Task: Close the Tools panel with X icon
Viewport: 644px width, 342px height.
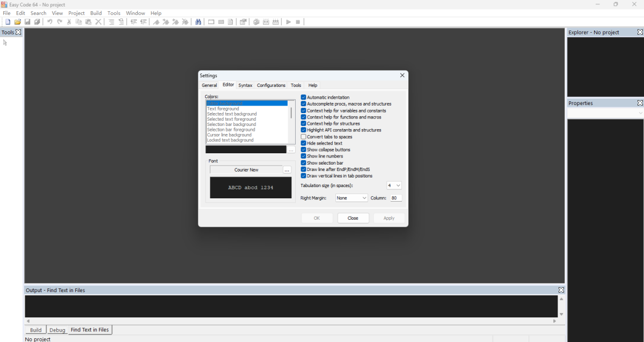Action: pyautogui.click(x=18, y=32)
